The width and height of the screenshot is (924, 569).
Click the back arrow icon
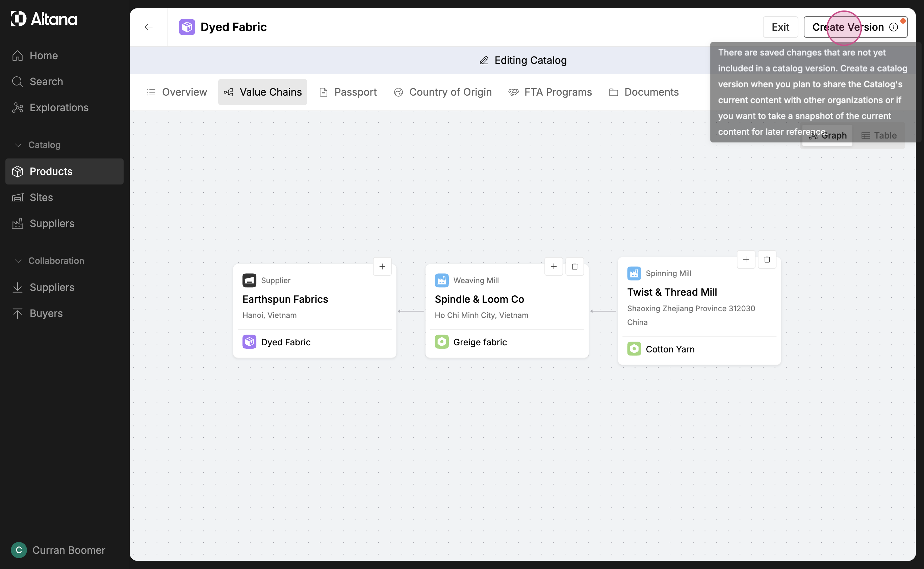(149, 27)
